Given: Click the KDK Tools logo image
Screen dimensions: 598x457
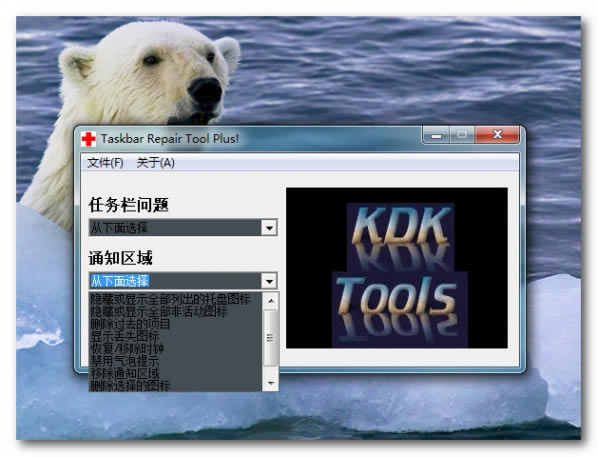Looking at the screenshot, I should click(x=397, y=268).
